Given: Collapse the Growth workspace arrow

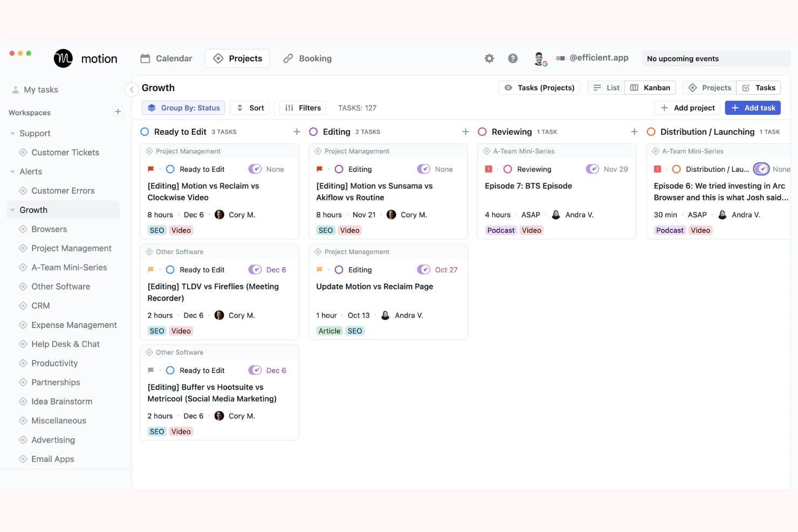Looking at the screenshot, I should [x=12, y=210].
